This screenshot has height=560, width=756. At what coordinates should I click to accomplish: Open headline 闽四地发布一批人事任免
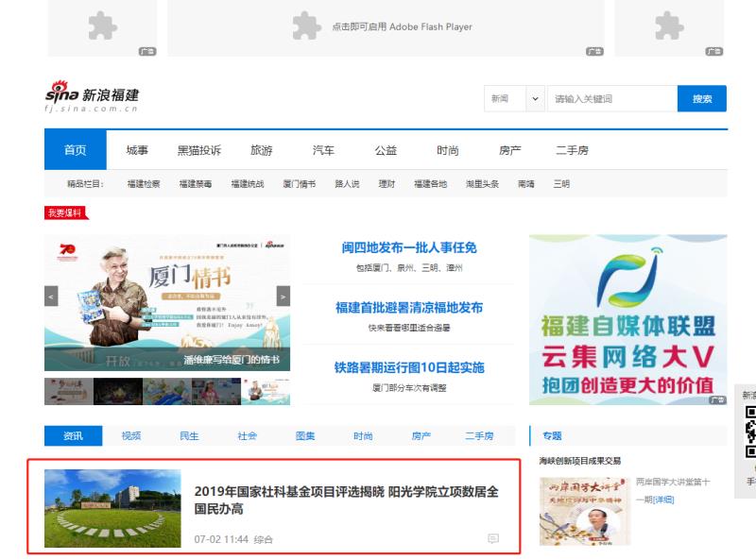click(409, 248)
